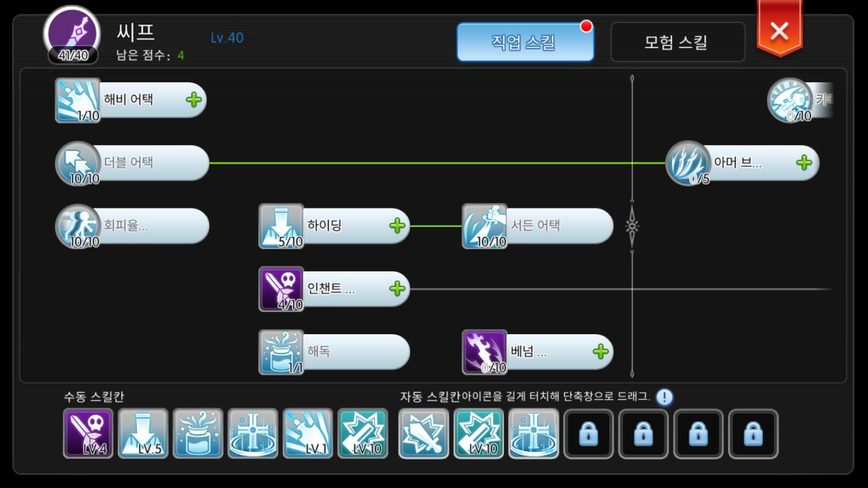Select the 해독 potion skill icon
Viewport: 868px width, 488px height.
[x=281, y=352]
